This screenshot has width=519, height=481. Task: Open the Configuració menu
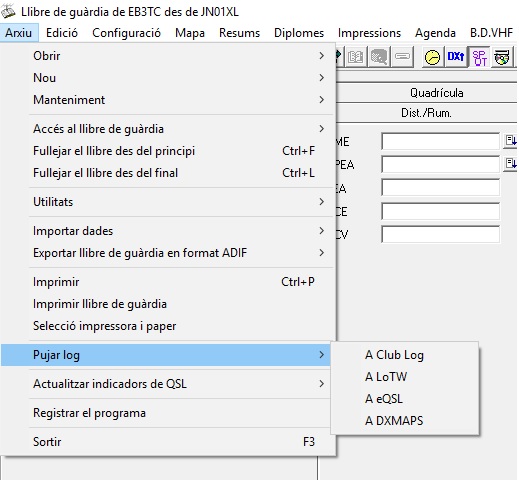(126, 33)
